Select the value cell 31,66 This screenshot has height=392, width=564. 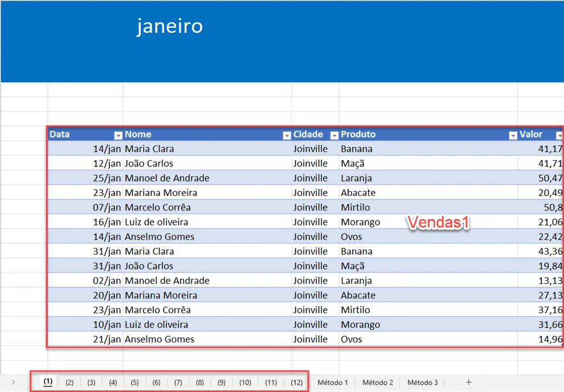point(541,324)
